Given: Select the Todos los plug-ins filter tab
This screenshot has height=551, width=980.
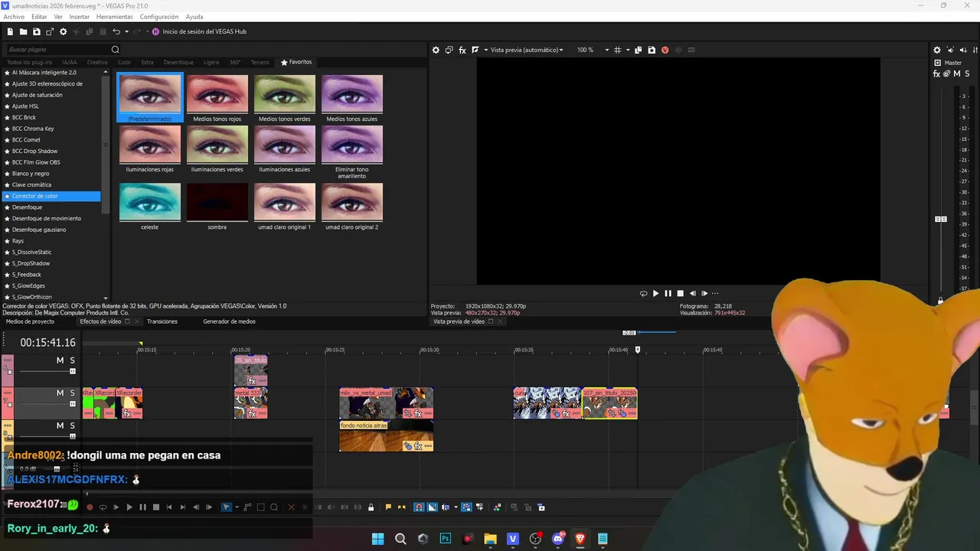Looking at the screenshot, I should (x=29, y=62).
